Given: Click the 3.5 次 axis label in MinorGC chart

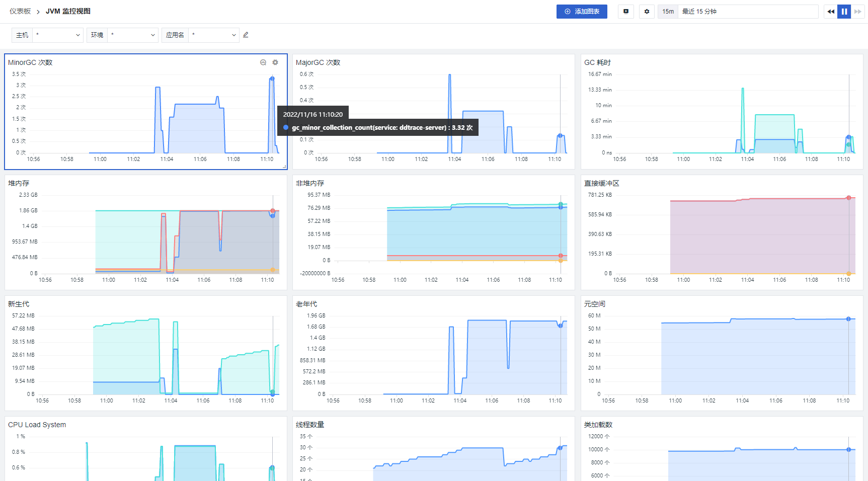Looking at the screenshot, I should click(x=19, y=74).
